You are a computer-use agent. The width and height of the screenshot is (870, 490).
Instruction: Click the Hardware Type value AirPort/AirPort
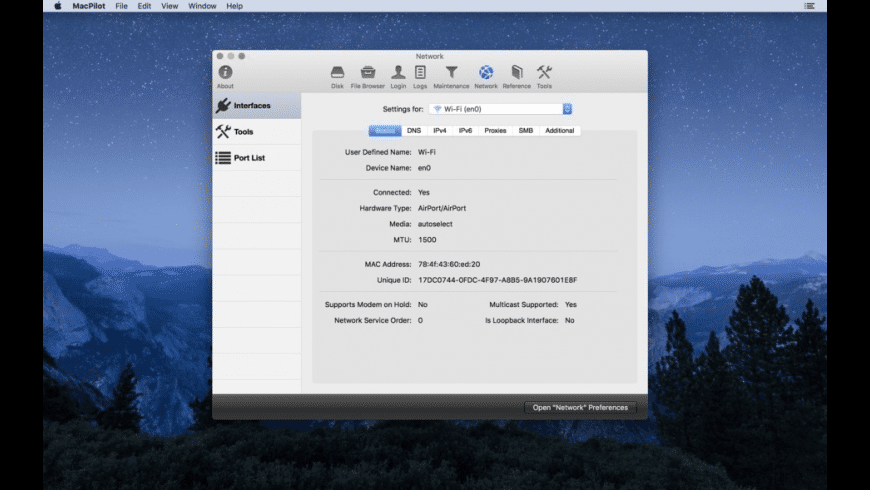coord(442,208)
